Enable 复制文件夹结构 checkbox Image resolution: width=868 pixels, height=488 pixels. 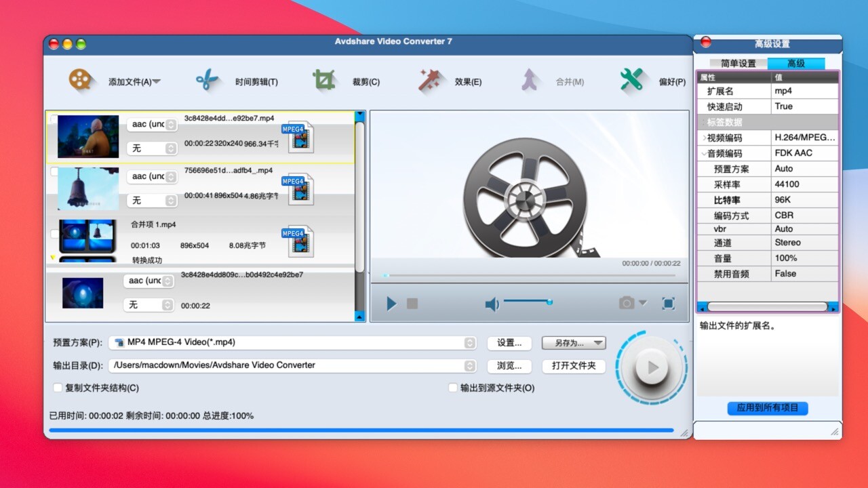coord(58,387)
